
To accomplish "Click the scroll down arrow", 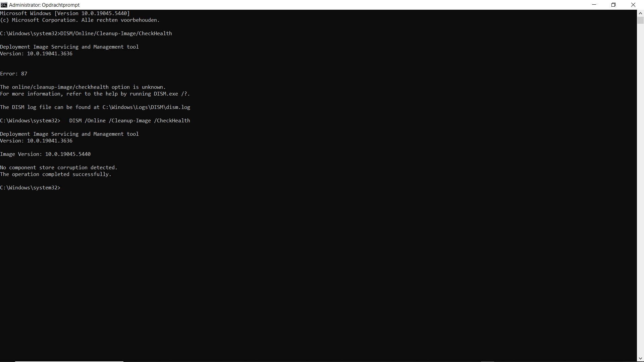I will 640,358.
